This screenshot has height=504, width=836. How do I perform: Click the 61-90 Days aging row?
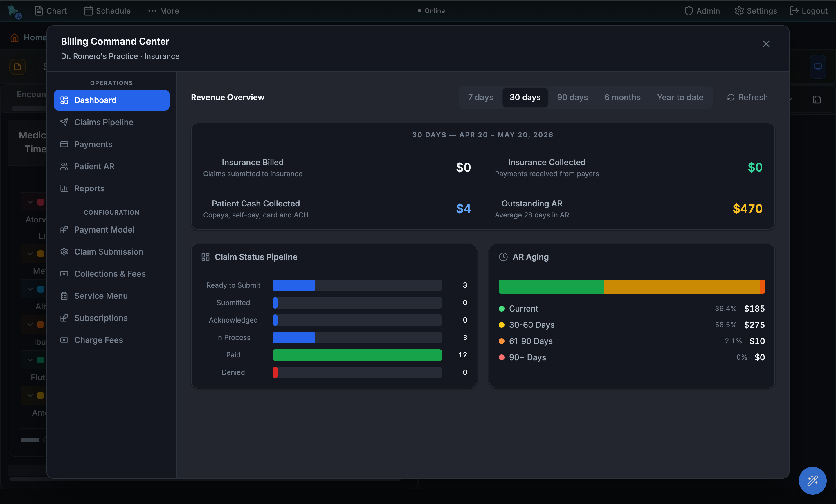coord(632,341)
